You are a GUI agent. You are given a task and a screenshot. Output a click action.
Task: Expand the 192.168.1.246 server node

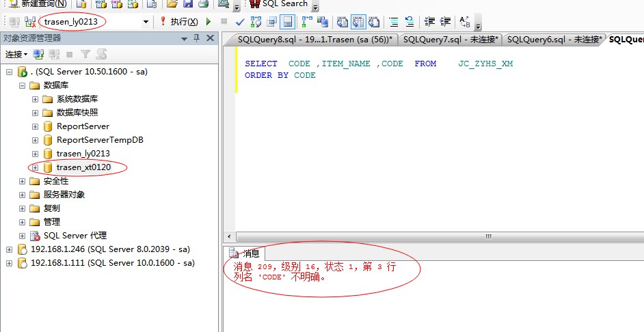point(9,249)
